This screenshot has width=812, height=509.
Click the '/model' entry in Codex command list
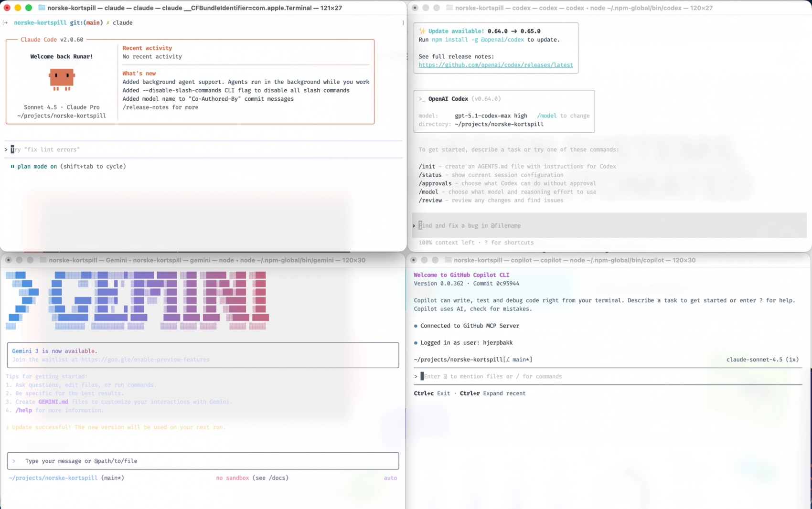point(428,192)
